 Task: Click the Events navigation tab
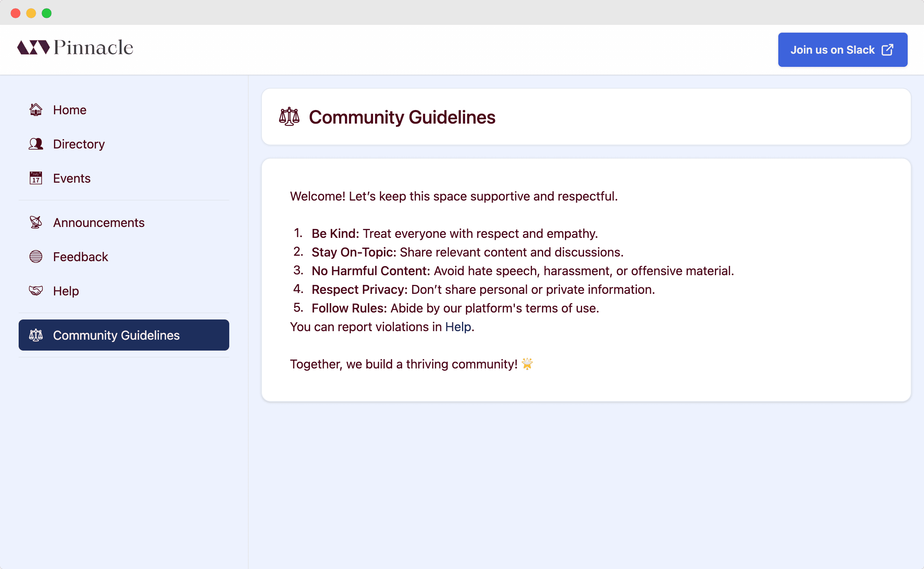pyautogui.click(x=71, y=178)
